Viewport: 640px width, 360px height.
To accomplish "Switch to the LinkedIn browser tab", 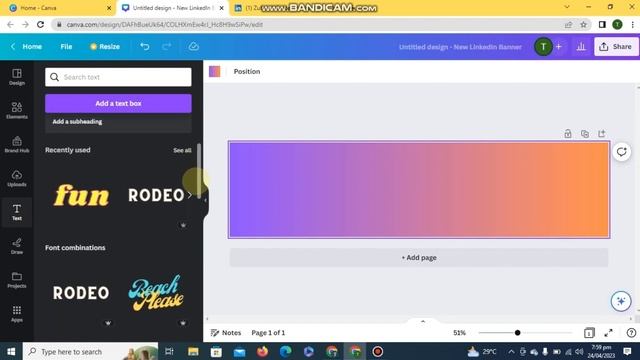I will coord(247,8).
